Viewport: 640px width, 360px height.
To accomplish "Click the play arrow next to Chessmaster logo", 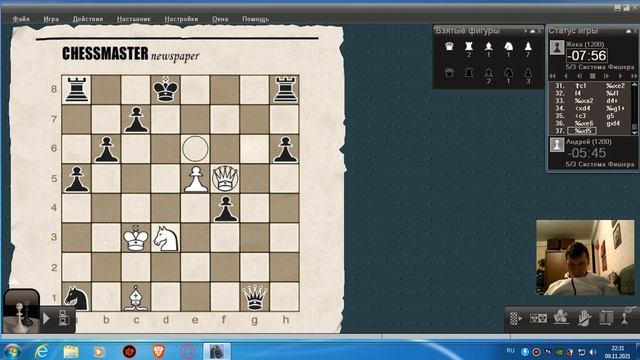I will pyautogui.click(x=46, y=318).
